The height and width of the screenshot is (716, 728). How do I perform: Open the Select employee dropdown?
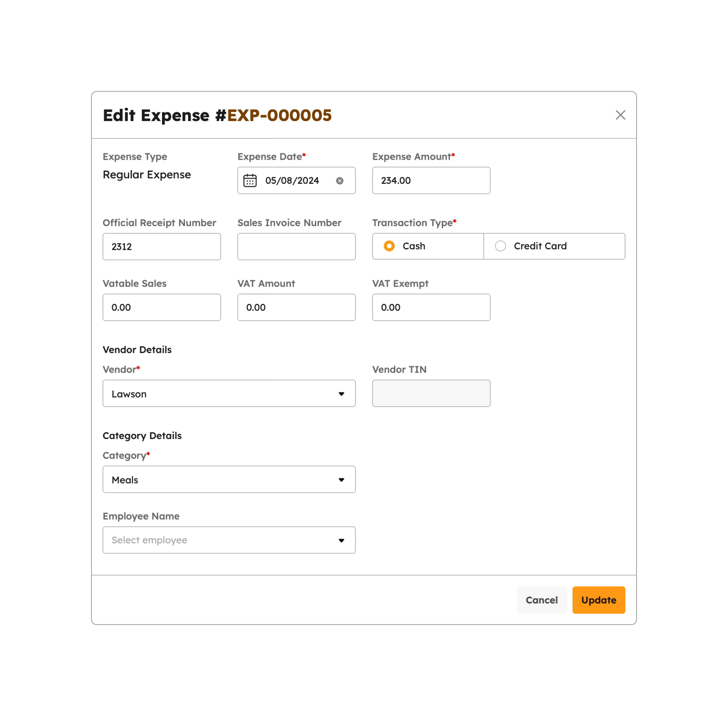point(229,540)
